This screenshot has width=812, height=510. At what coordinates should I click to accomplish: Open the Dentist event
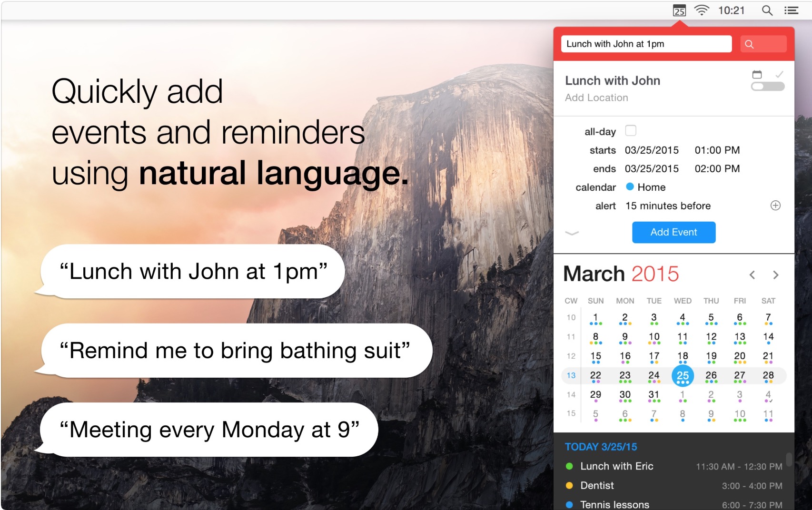673,486
